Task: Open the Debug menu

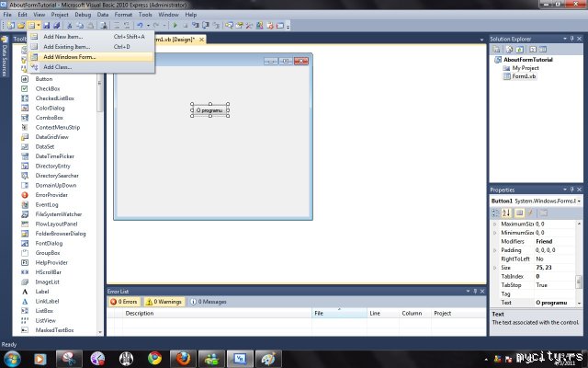Action: (x=83, y=15)
